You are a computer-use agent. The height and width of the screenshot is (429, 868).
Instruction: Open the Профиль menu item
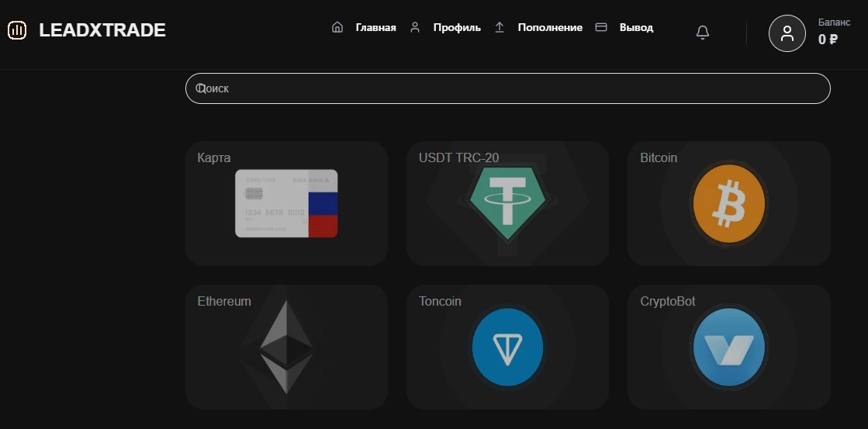tap(457, 27)
